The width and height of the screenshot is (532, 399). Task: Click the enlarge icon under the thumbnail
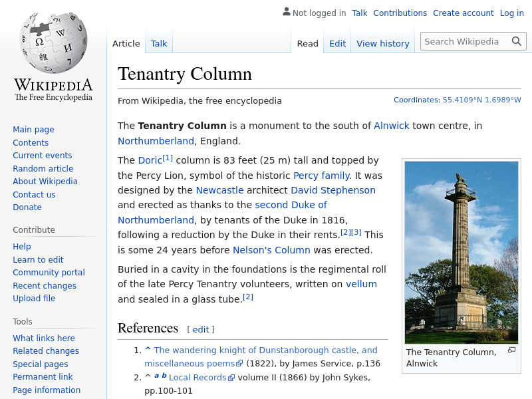tap(511, 350)
